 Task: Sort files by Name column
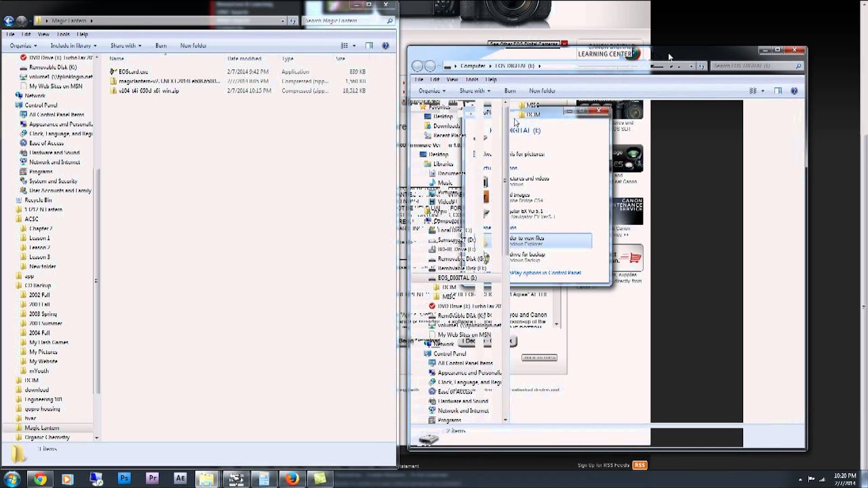116,59
